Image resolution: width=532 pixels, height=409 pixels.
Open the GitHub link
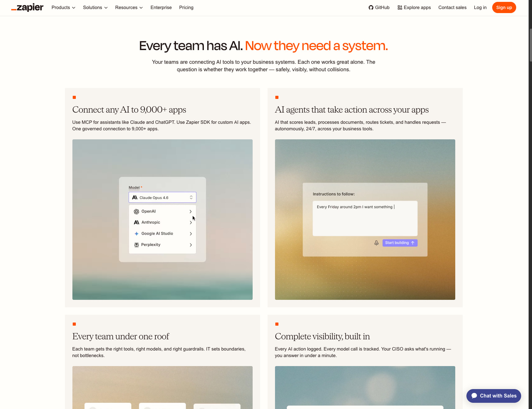pos(379,7)
